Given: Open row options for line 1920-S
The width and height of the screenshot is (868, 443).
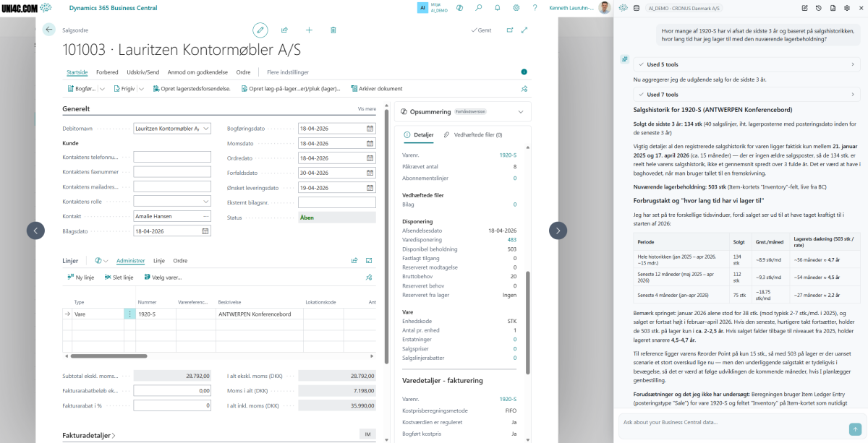Looking at the screenshot, I should [x=130, y=314].
